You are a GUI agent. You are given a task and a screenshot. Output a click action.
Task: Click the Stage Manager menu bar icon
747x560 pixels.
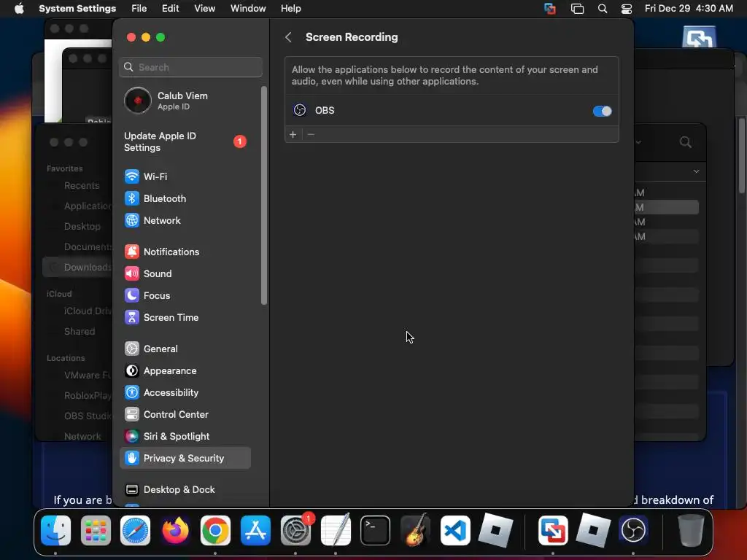click(577, 9)
